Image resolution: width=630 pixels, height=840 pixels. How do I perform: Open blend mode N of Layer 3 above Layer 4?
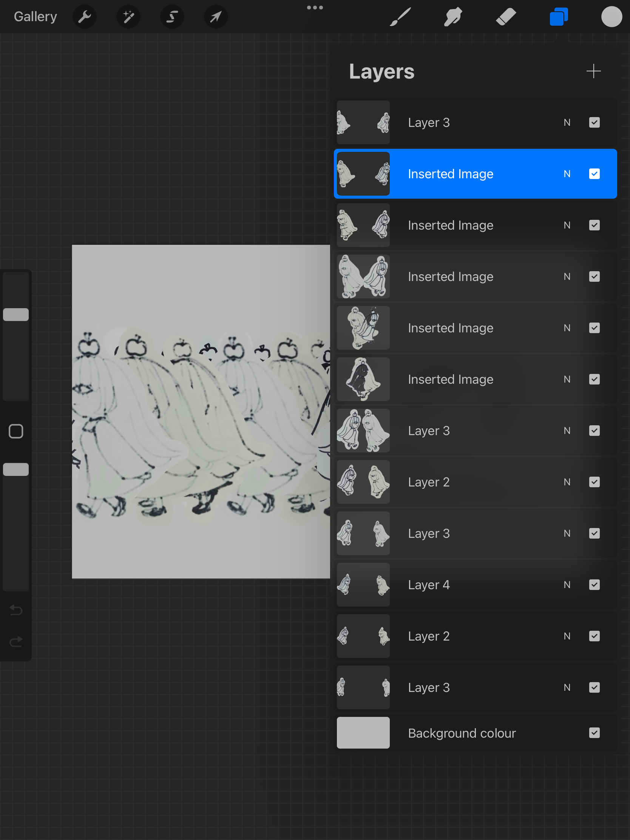coord(567,533)
